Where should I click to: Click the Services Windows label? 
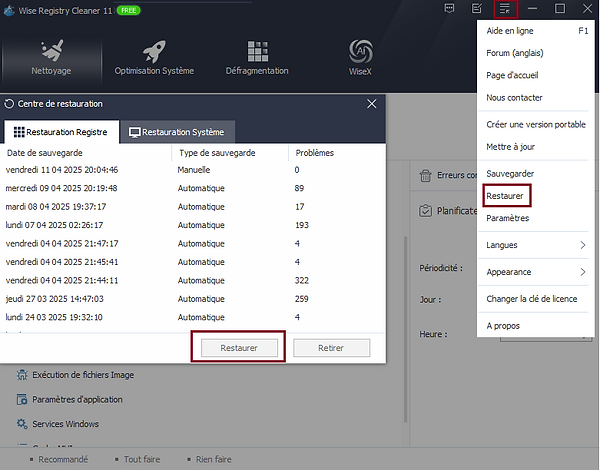(x=65, y=424)
